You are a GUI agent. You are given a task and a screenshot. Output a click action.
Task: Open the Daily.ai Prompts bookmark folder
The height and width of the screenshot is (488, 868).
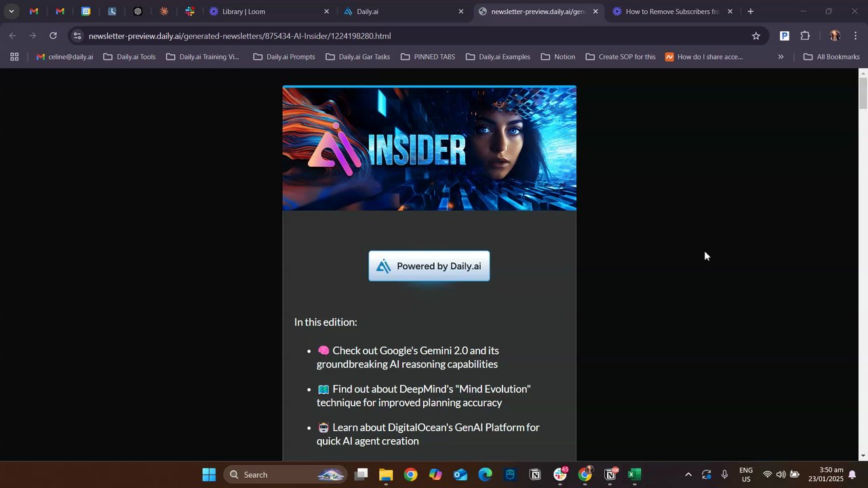(284, 57)
